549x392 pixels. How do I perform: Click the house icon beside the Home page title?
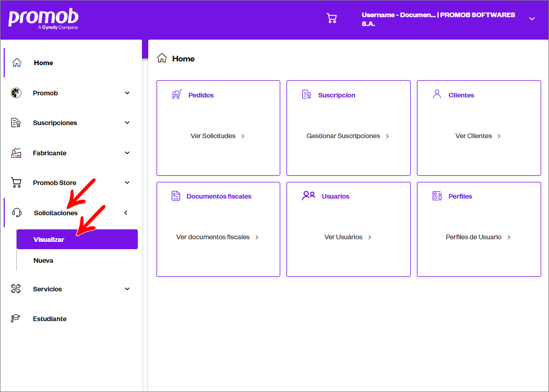[x=162, y=58]
